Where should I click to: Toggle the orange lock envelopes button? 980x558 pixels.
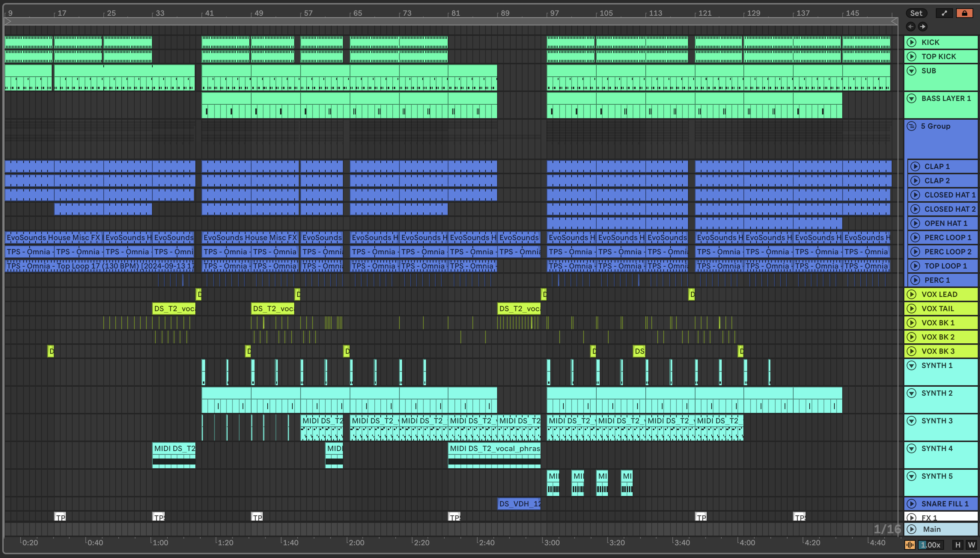pyautogui.click(x=964, y=13)
